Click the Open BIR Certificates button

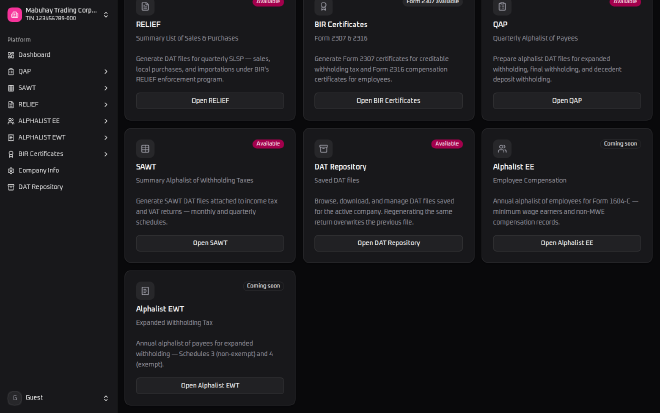[x=389, y=101]
